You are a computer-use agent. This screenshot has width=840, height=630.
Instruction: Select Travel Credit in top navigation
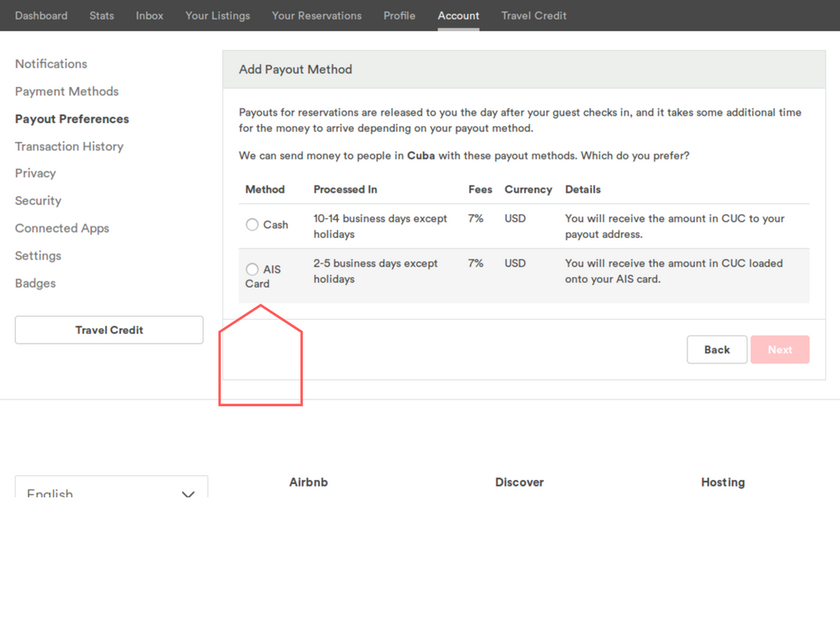534,16
